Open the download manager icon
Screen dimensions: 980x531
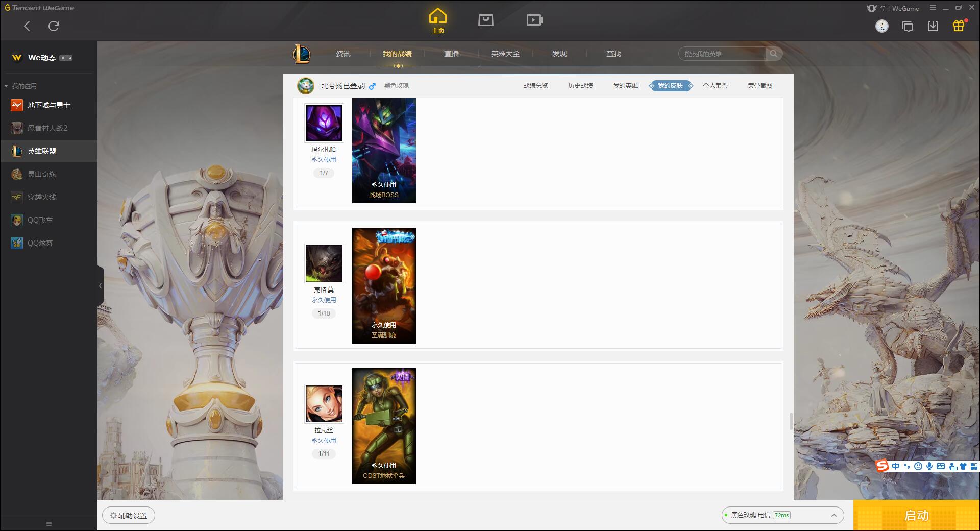[x=933, y=26]
